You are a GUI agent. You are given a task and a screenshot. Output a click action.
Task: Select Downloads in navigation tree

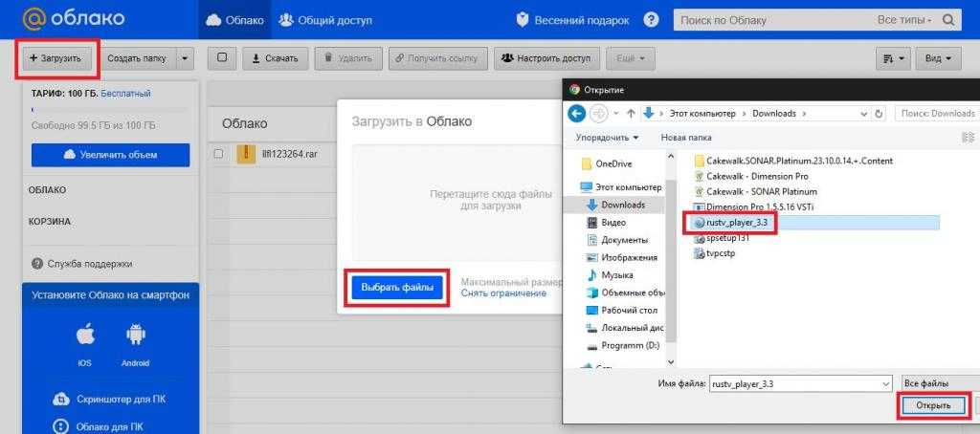[615, 205]
